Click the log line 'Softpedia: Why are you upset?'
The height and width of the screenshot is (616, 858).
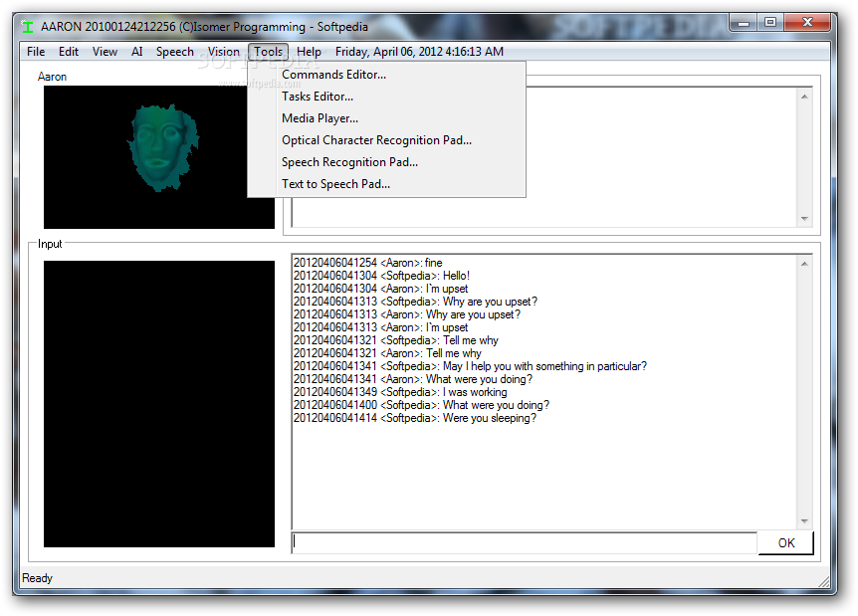click(x=415, y=302)
